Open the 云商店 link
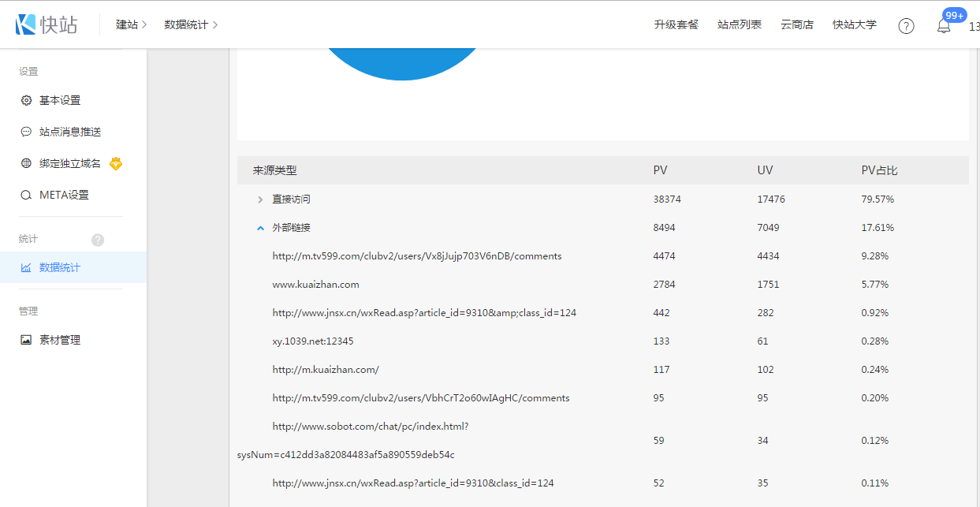This screenshot has height=507, width=980. pyautogui.click(x=796, y=25)
